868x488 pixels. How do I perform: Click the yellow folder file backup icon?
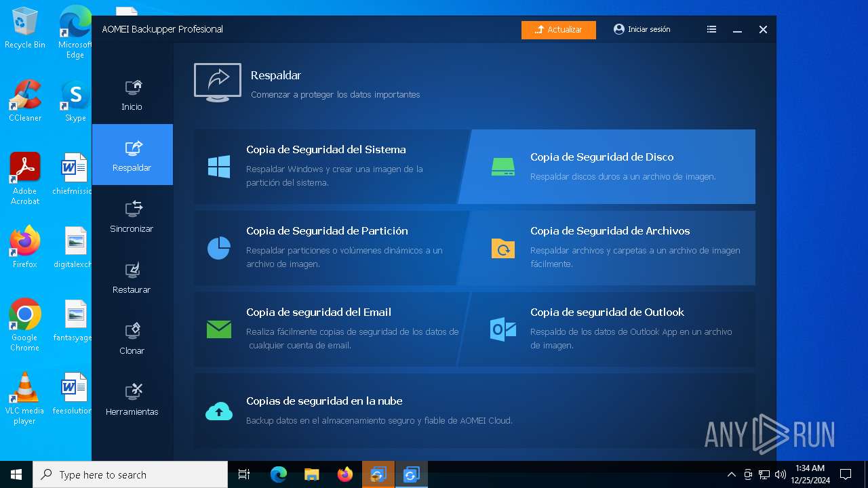click(503, 248)
